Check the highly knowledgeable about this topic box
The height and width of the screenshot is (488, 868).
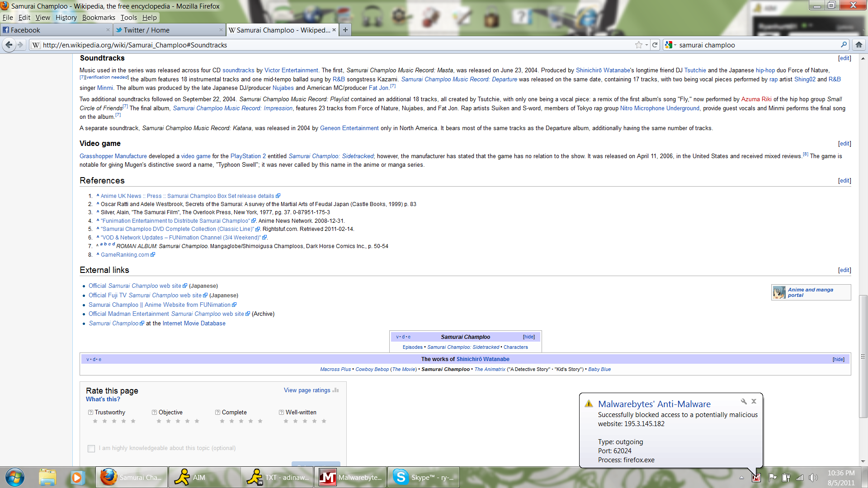[91, 448]
